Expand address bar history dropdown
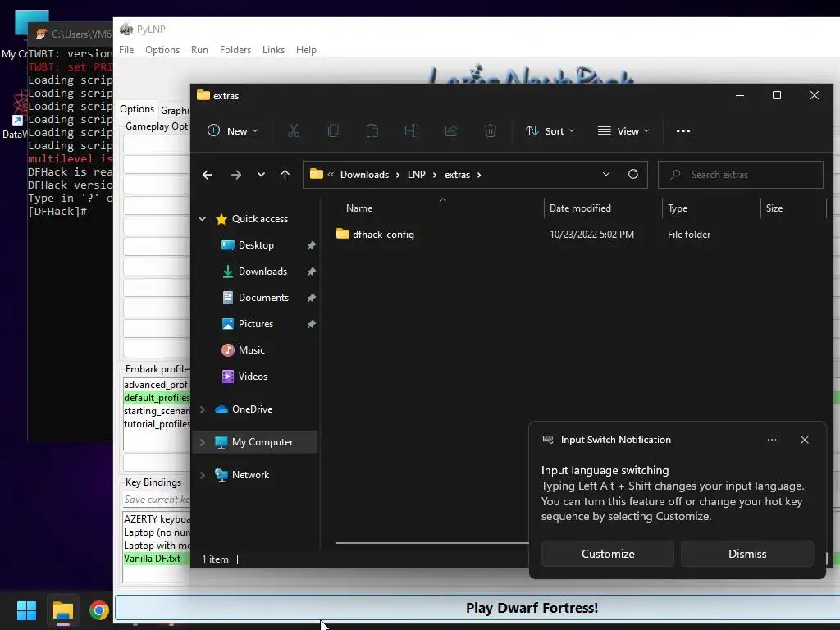 [606, 174]
